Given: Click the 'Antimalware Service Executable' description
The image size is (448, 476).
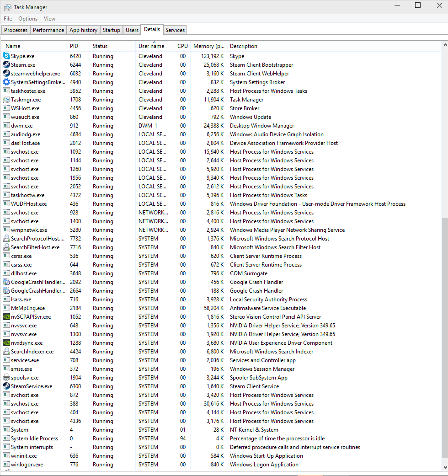Looking at the screenshot, I should 268,308.
